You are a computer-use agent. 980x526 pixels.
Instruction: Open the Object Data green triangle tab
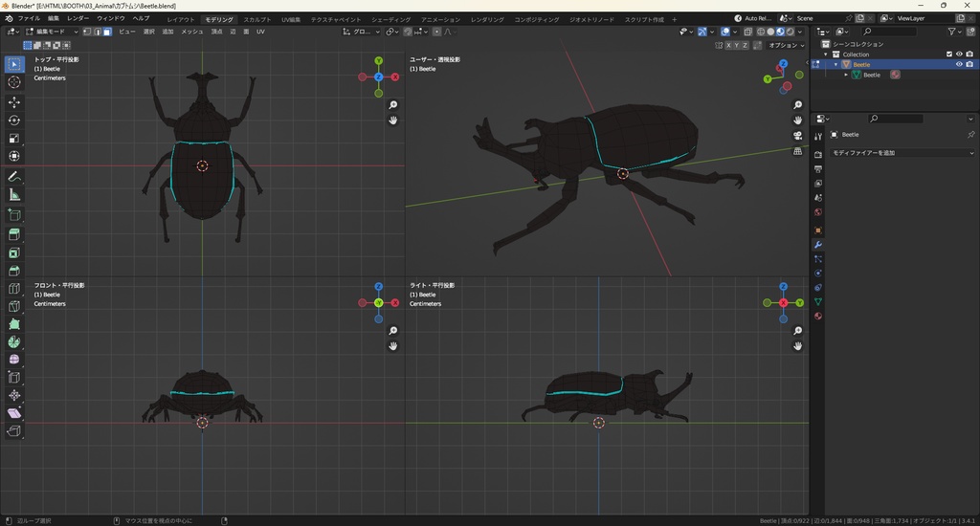pos(817,301)
